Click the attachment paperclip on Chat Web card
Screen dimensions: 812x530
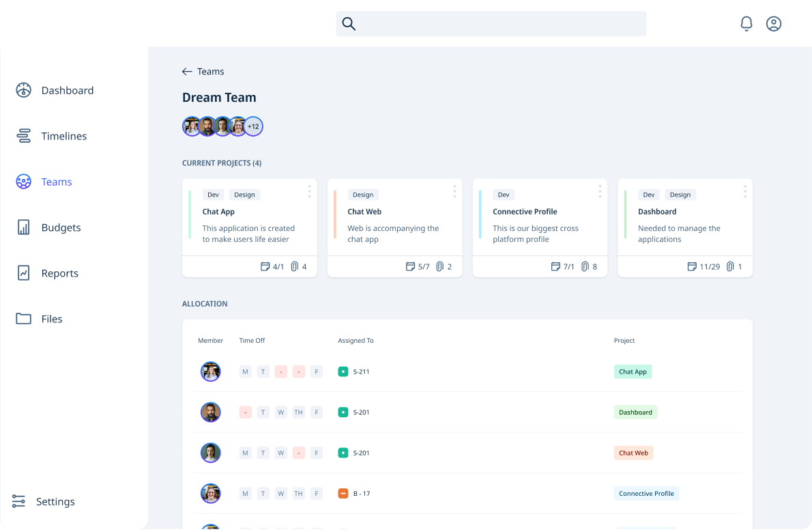[439, 266]
